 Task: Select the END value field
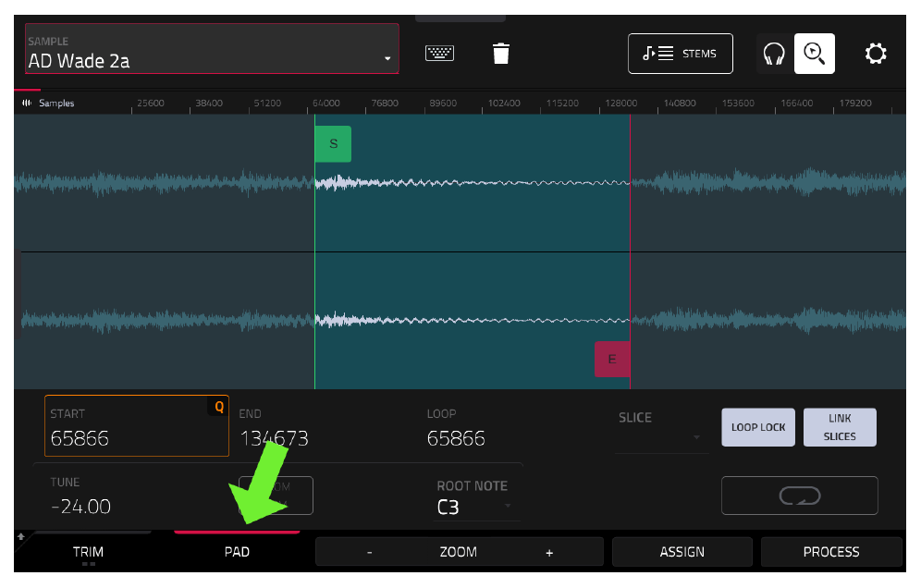pos(274,438)
